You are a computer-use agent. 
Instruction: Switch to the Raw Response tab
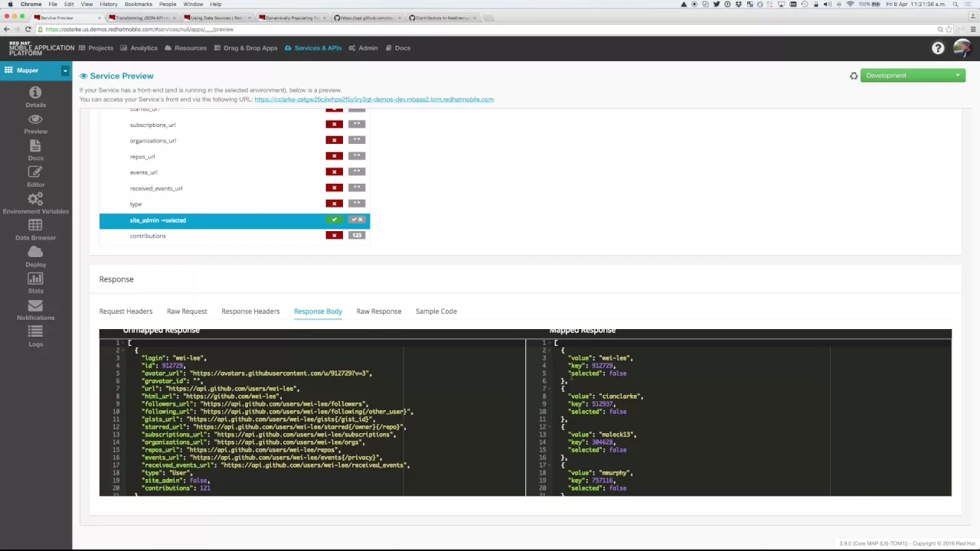tap(378, 311)
